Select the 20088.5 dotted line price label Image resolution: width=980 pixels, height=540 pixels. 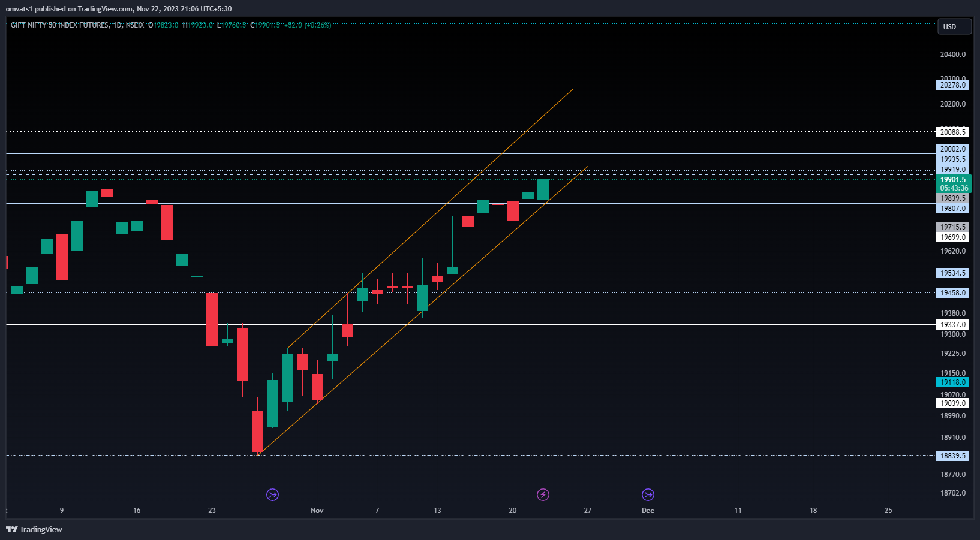(952, 132)
